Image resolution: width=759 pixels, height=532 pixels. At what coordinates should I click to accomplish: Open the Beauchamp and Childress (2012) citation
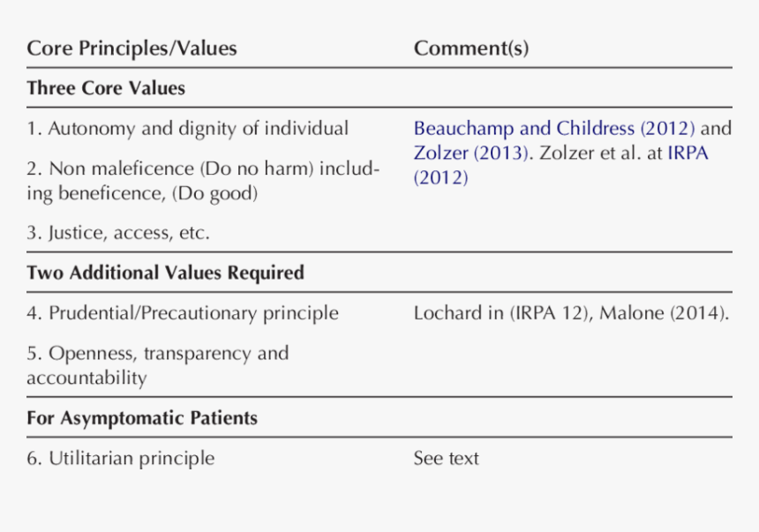pyautogui.click(x=554, y=129)
